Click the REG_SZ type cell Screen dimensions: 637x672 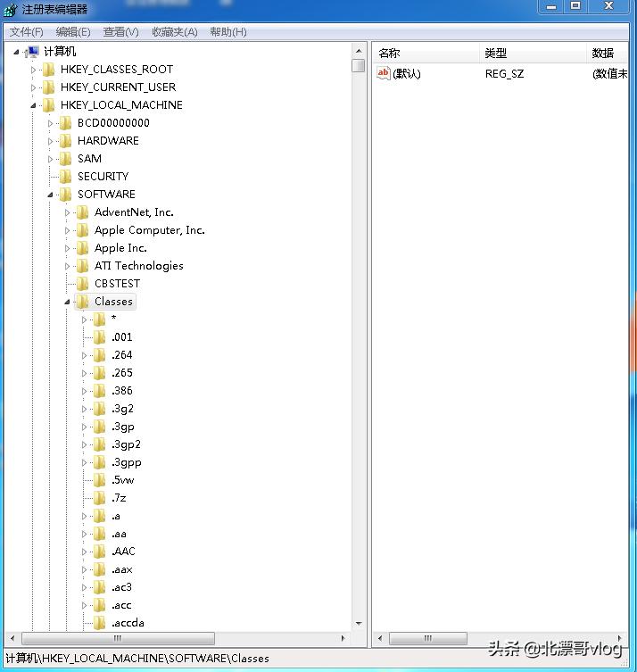click(x=504, y=74)
